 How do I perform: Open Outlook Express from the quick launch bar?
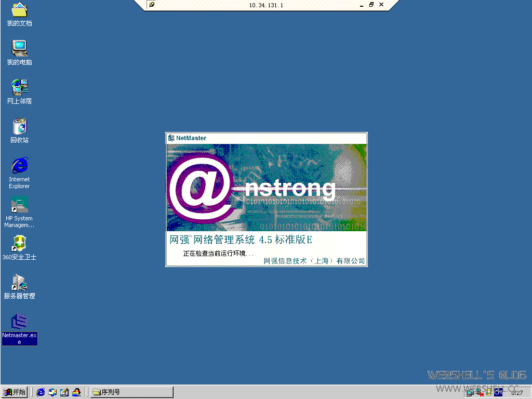pos(52,392)
